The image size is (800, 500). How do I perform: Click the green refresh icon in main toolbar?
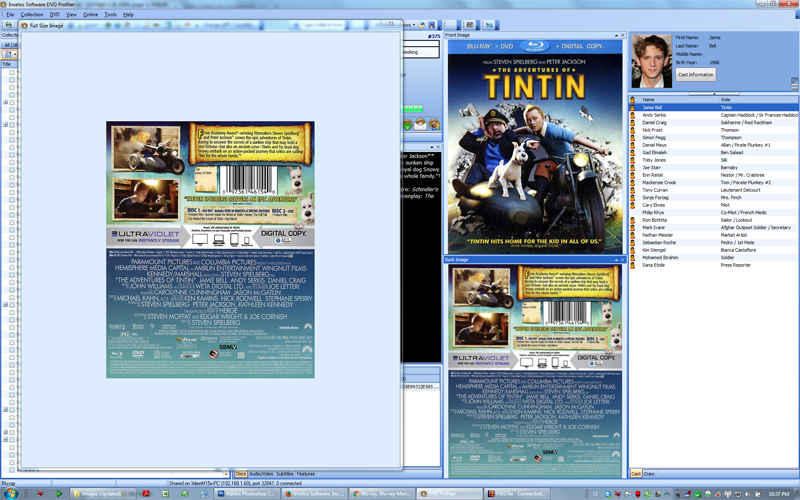7,25
